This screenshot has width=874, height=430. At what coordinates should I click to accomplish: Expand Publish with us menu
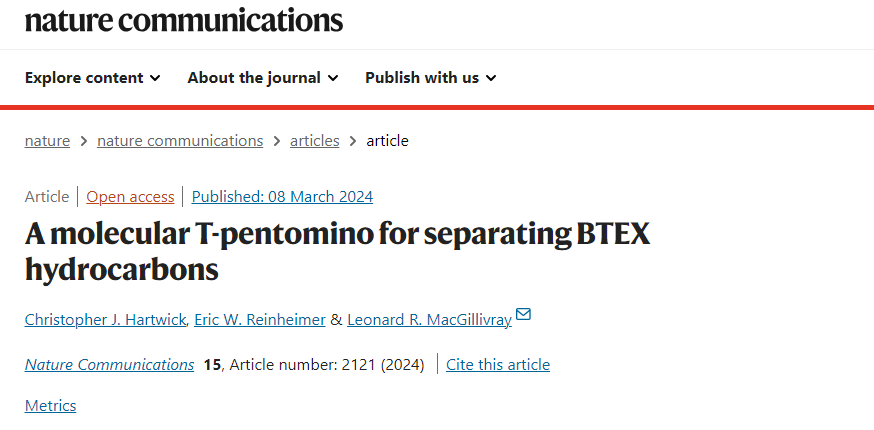tap(430, 78)
